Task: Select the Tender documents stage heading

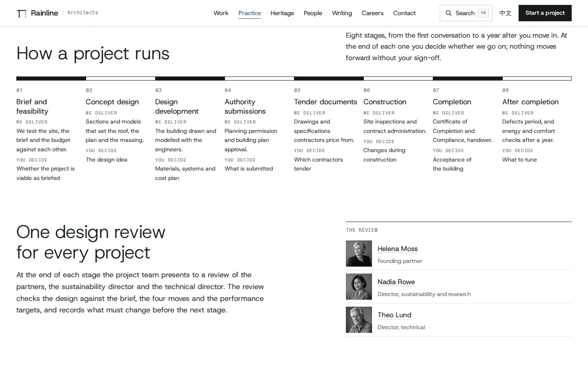Action: [325, 102]
